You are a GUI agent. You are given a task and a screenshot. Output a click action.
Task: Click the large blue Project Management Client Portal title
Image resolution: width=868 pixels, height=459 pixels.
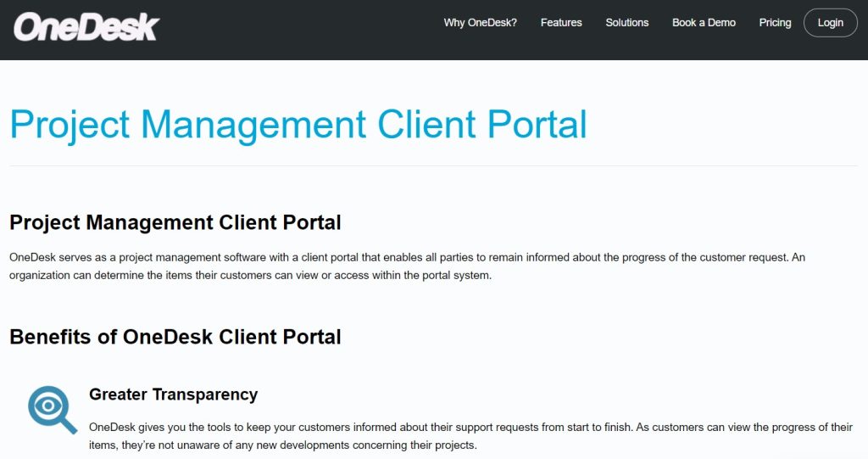[298, 125]
